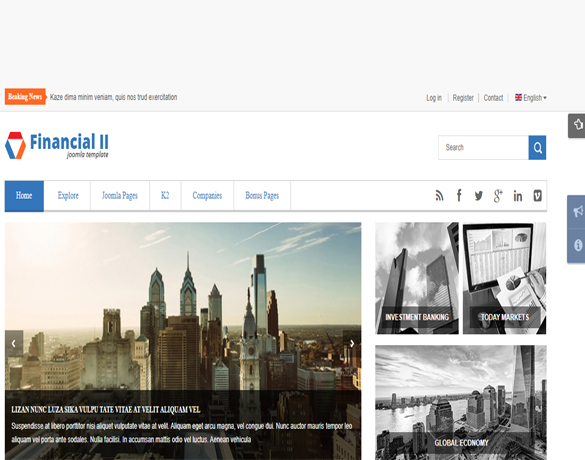The image size is (585, 460).
Task: Click the Google Plus icon
Action: 498,196
